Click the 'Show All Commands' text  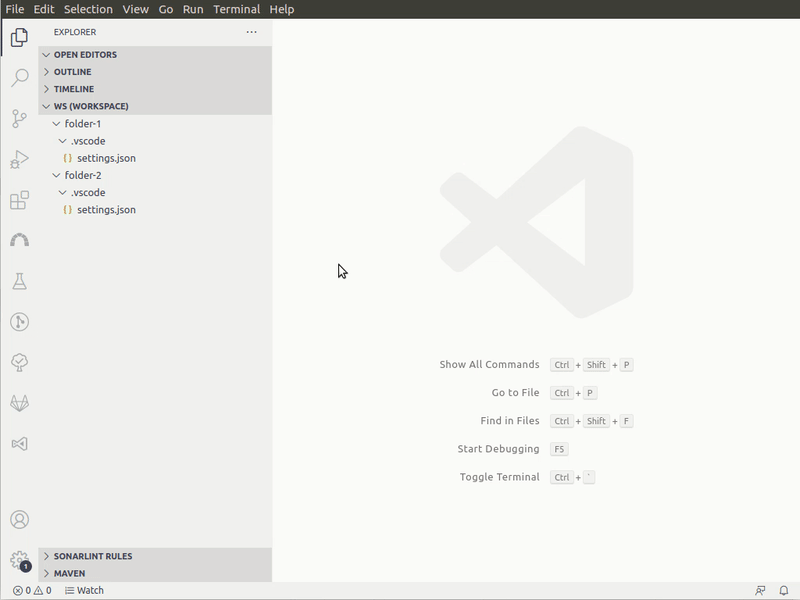pos(489,364)
